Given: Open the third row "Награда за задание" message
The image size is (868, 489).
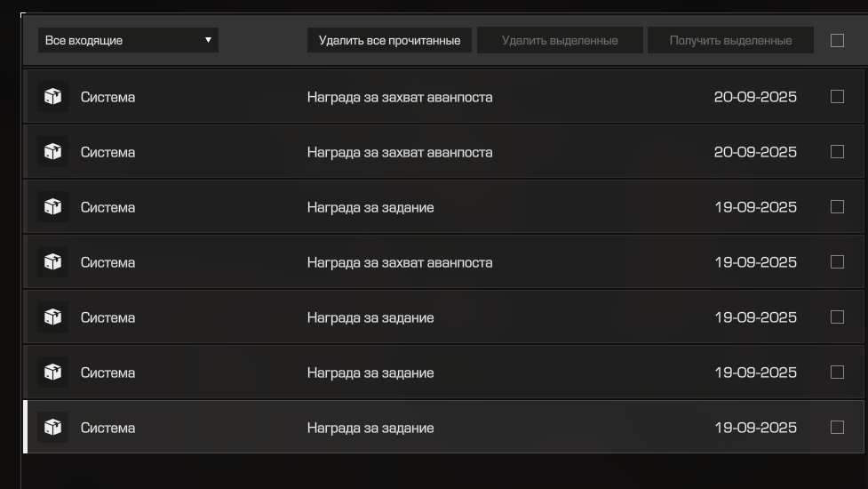Looking at the screenshot, I should (x=370, y=207).
